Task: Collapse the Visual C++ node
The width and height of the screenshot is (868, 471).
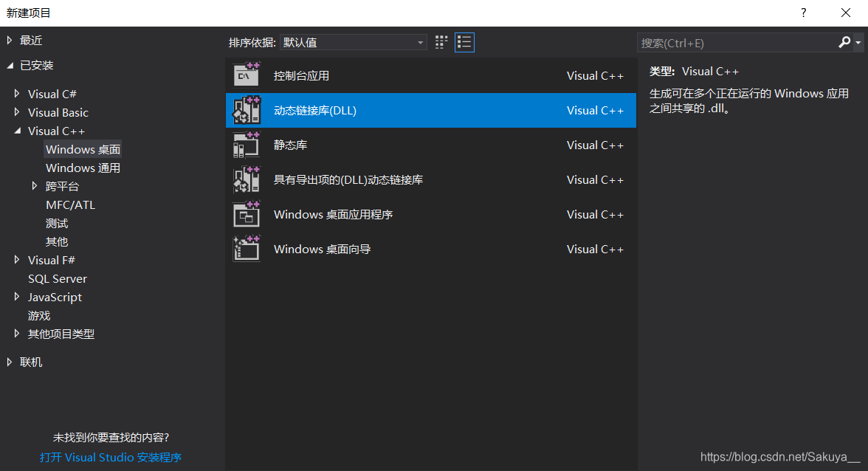Action: coord(17,131)
